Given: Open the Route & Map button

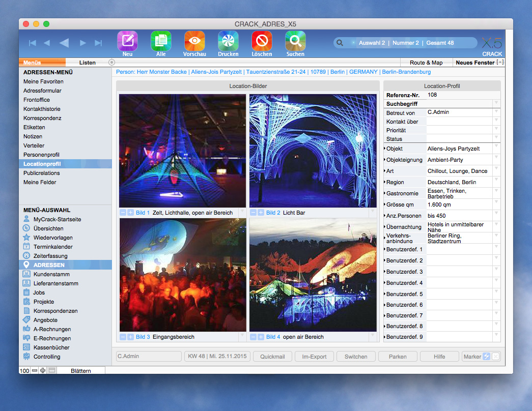Looking at the screenshot, I should tap(426, 63).
